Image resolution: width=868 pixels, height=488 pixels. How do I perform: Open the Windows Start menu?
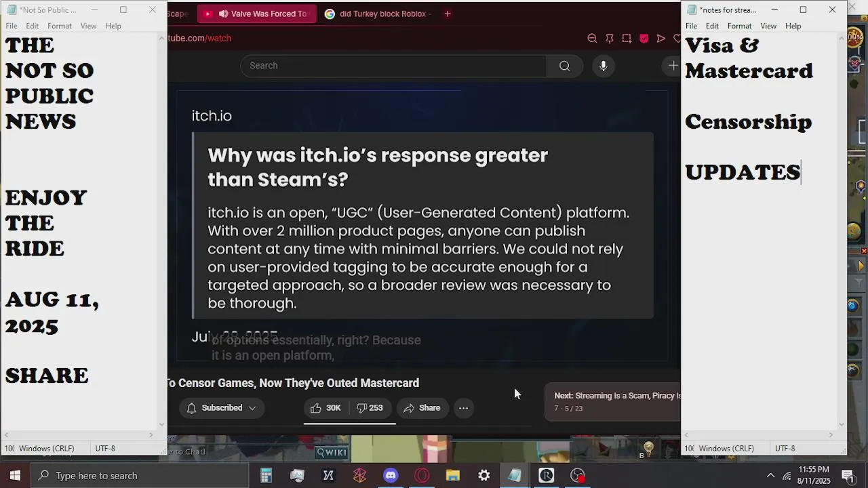15,476
